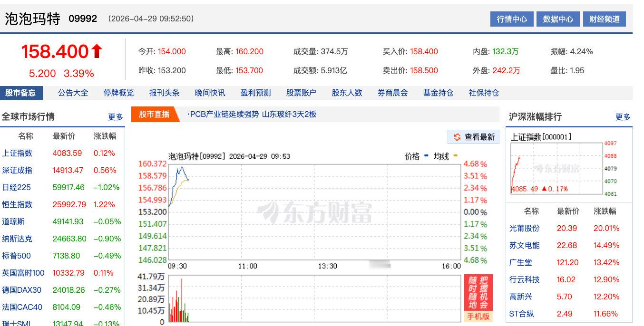This screenshot has height=326, width=644.
Task: Click the volume bar chart below price chart
Action: (314, 298)
